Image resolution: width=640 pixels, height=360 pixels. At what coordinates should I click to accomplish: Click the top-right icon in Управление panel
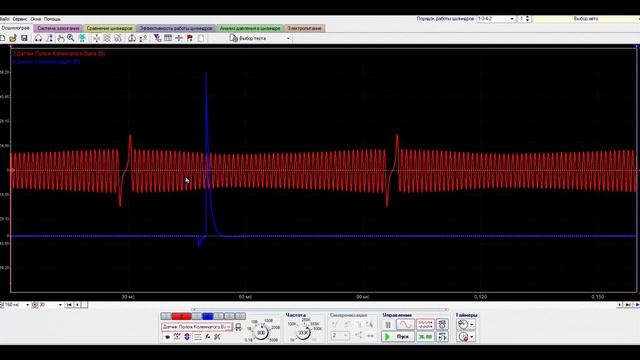pyautogui.click(x=442, y=325)
